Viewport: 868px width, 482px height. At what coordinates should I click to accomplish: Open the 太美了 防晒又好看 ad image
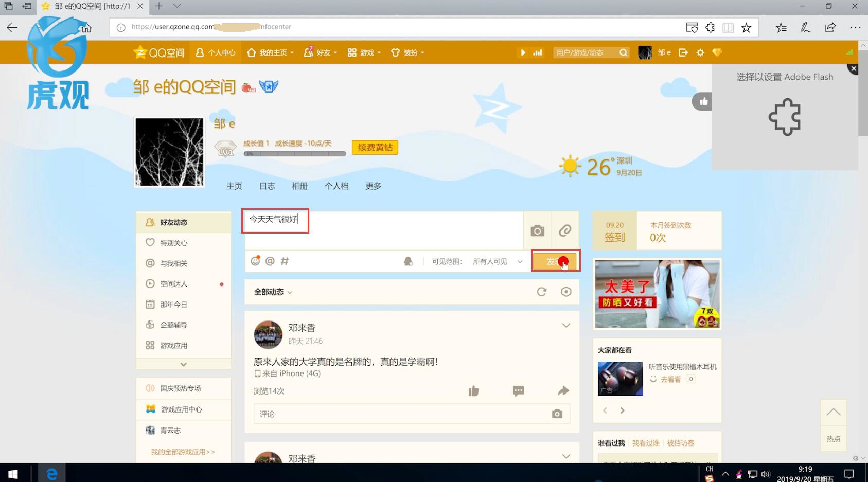657,294
